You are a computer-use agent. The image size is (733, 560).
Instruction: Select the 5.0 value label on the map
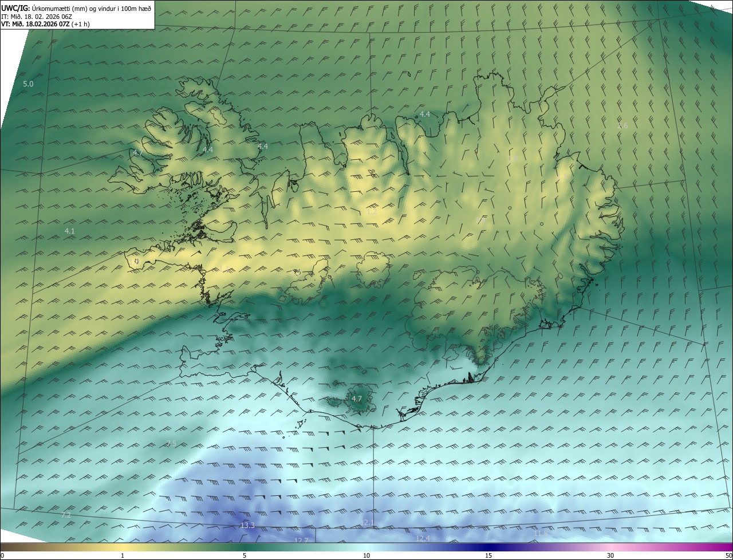28,84
